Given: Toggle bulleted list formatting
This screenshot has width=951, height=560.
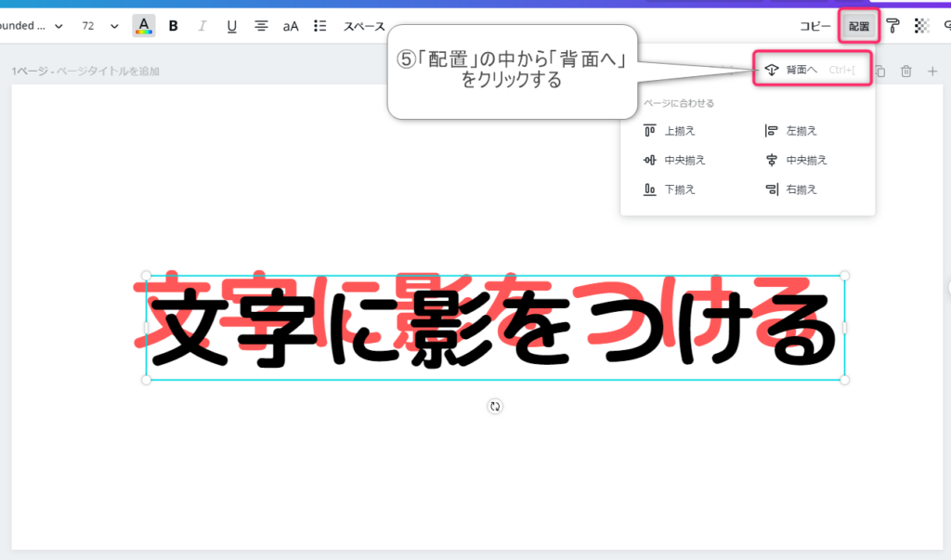Looking at the screenshot, I should coord(320,26).
